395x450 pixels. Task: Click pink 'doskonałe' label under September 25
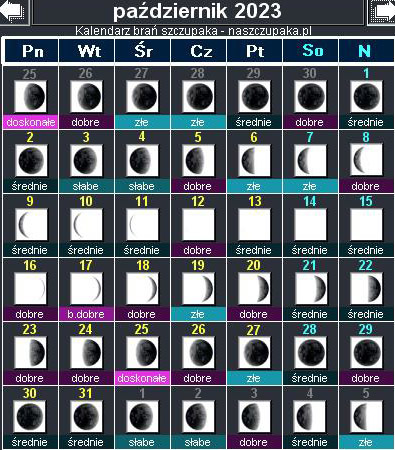point(30,122)
